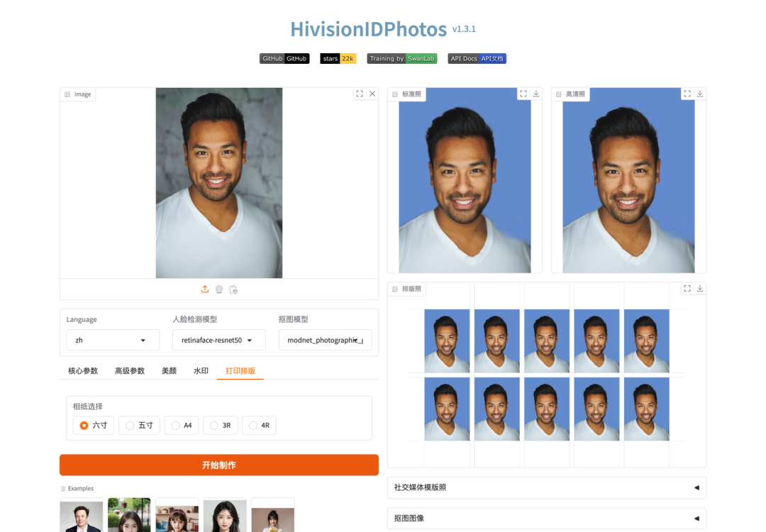Image resolution: width=766 pixels, height=532 pixels.
Task: Choose 3R paper size option
Action: point(221,426)
